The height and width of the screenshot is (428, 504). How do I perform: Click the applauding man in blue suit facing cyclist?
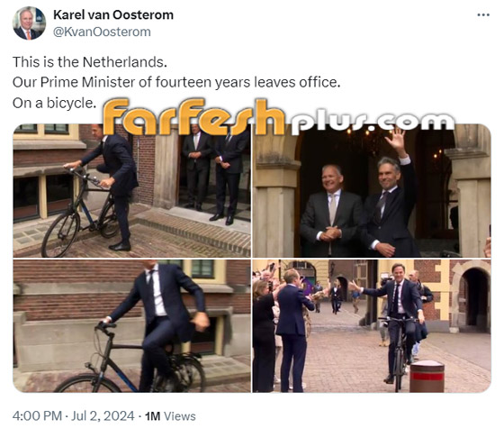[x=292, y=330]
